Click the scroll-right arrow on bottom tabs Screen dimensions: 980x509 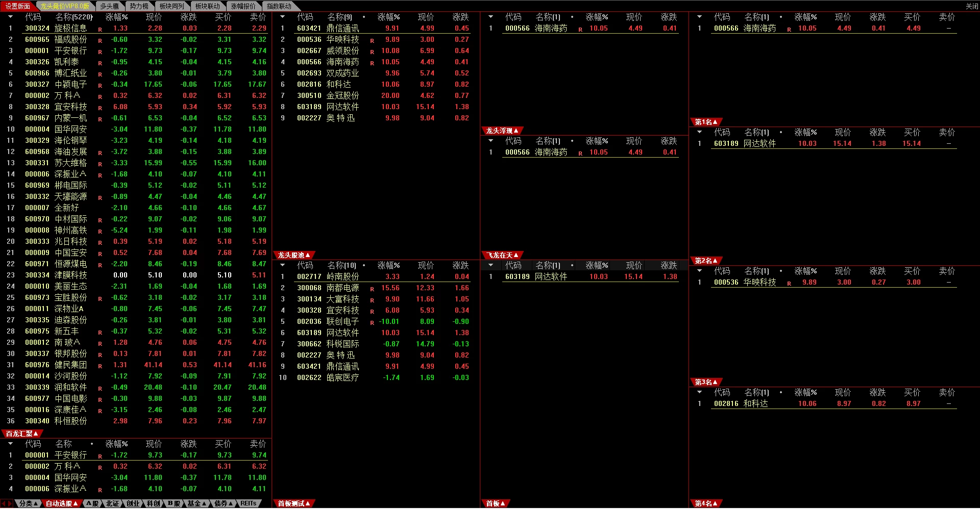coord(10,503)
